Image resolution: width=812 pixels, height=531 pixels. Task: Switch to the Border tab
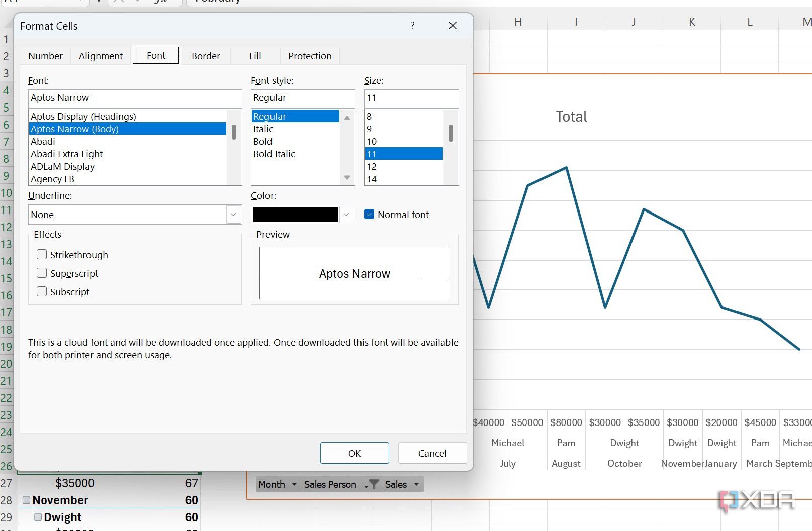tap(206, 55)
